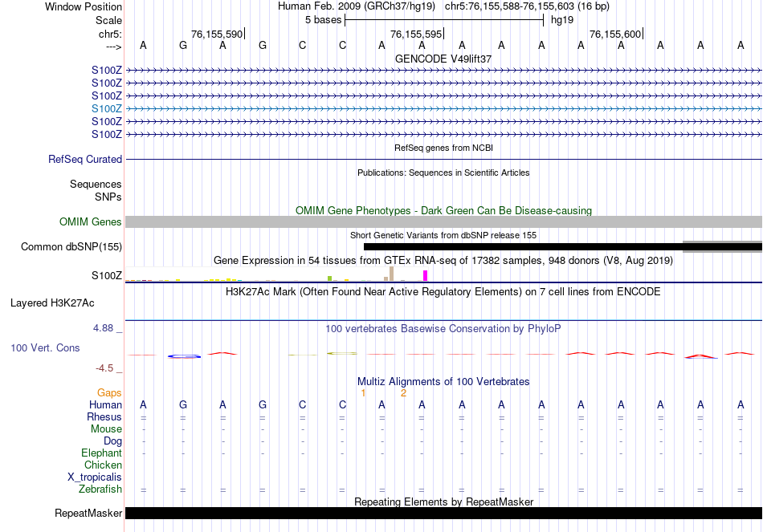Click the Window Position label
Viewport: 763px width, 532px height.
[x=84, y=6]
